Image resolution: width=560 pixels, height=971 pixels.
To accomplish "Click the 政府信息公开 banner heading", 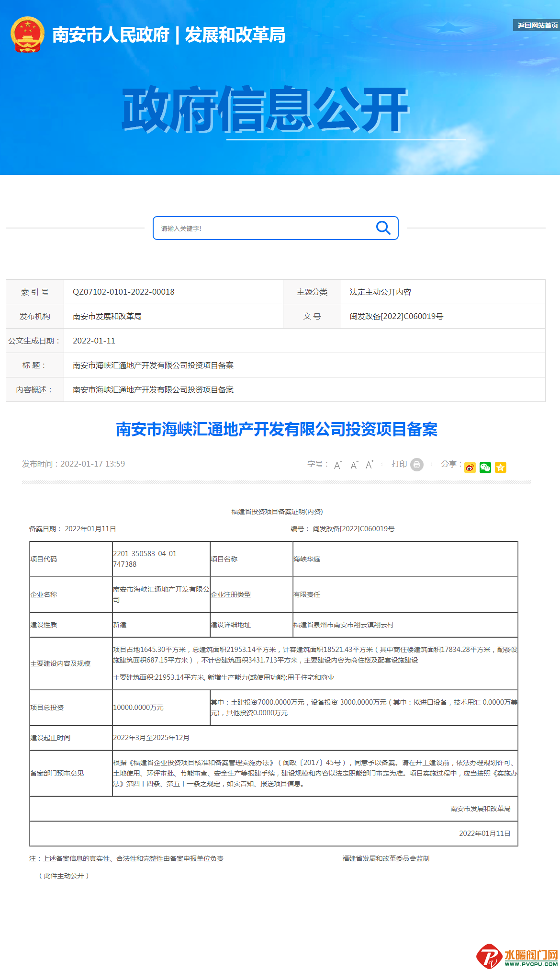I will [x=265, y=110].
